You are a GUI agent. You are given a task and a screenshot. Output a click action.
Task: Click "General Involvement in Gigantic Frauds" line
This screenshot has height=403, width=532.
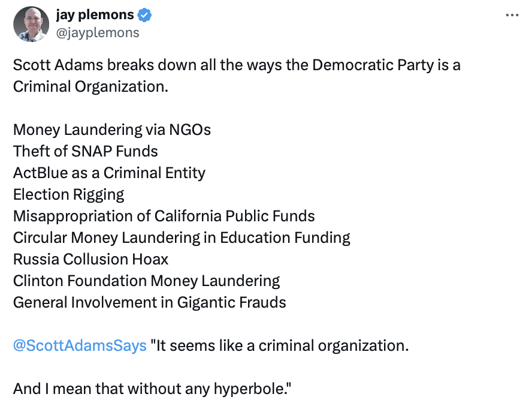click(x=149, y=302)
